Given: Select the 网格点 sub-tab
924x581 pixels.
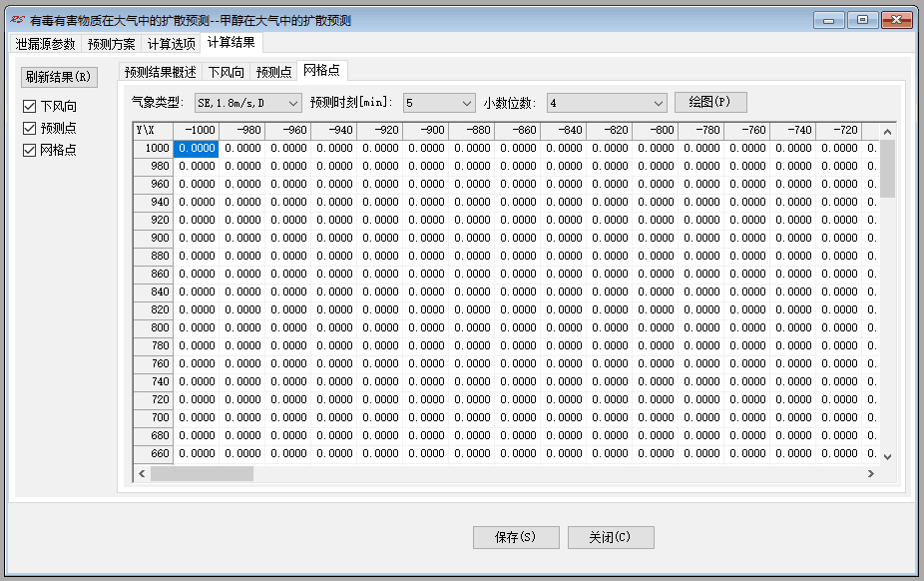Looking at the screenshot, I should [321, 70].
